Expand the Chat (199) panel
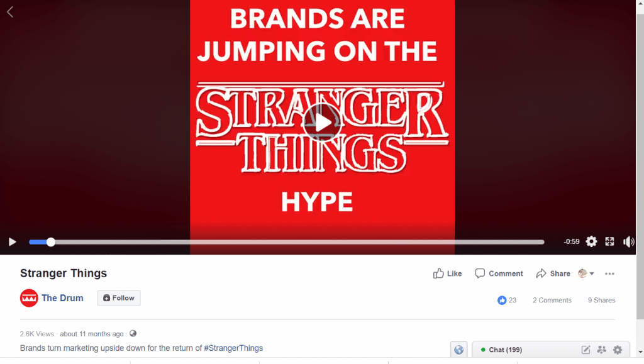Viewport: 644px width, 364px height. (505, 350)
